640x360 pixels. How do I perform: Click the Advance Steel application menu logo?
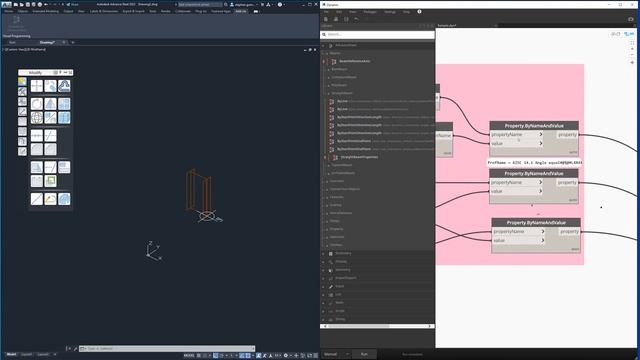click(x=6, y=4)
